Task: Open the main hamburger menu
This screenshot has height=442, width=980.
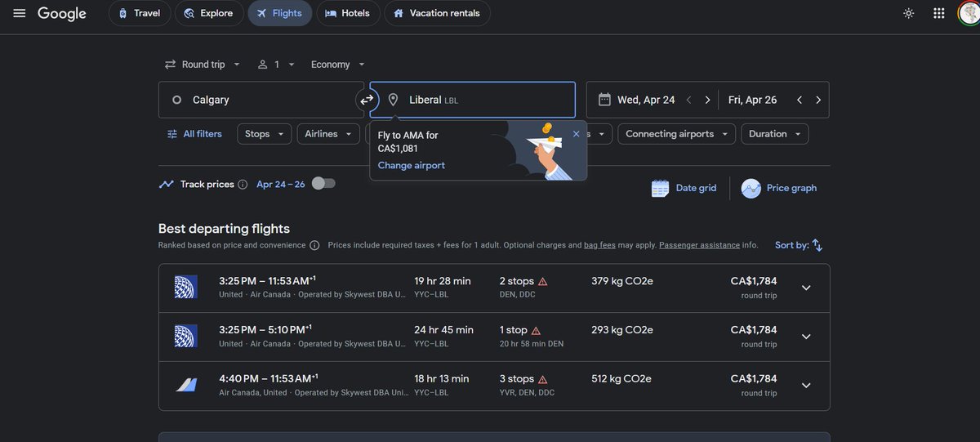Action: tap(19, 13)
